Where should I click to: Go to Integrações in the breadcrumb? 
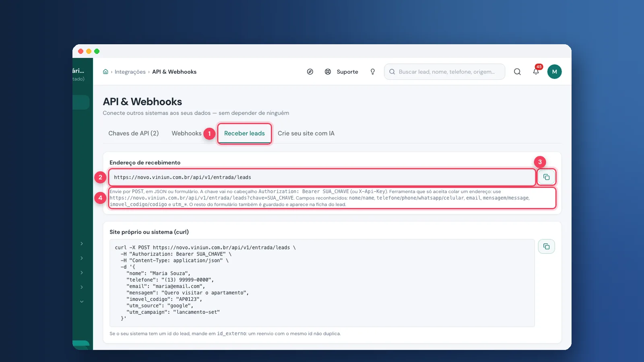pos(130,72)
